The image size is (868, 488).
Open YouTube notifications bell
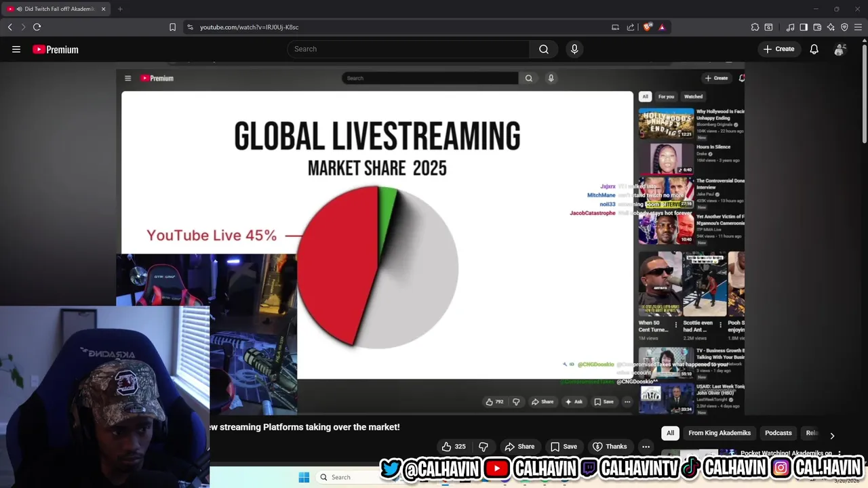click(x=814, y=49)
